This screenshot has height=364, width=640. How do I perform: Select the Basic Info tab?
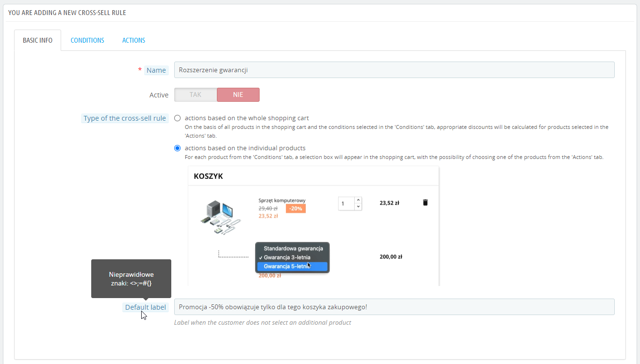point(37,40)
